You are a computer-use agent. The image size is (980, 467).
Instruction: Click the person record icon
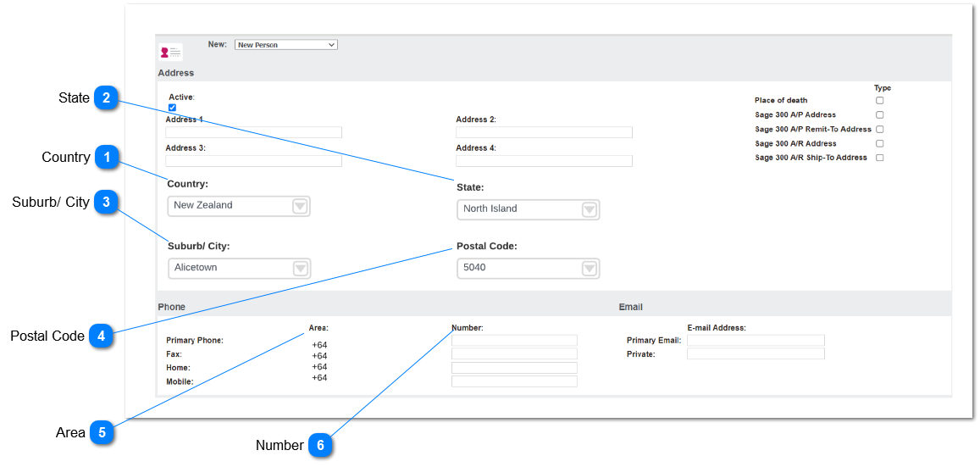171,52
